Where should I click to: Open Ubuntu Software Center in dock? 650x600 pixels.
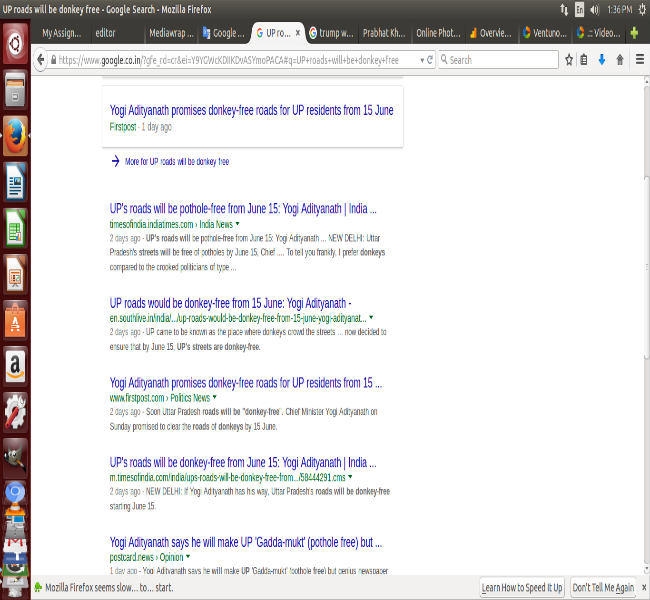15,321
